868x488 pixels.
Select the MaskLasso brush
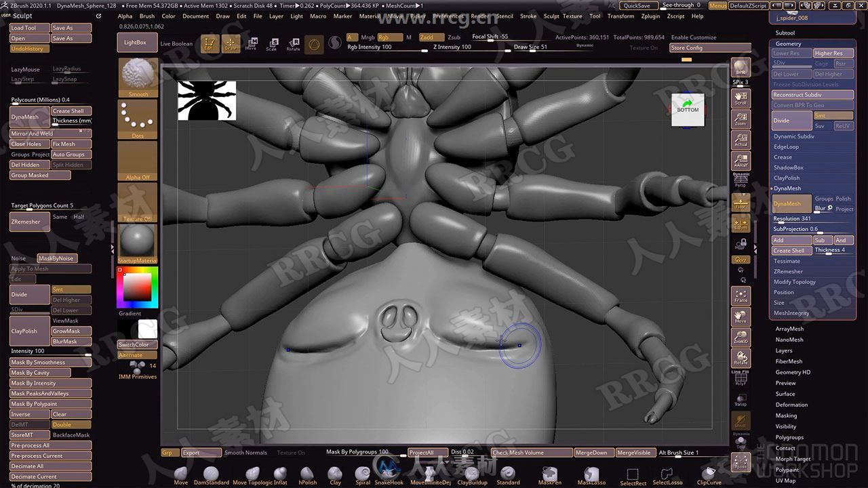[591, 476]
